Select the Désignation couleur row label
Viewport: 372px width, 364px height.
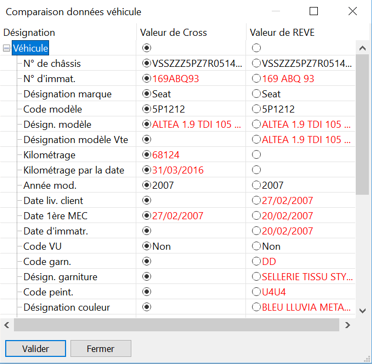[66, 307]
